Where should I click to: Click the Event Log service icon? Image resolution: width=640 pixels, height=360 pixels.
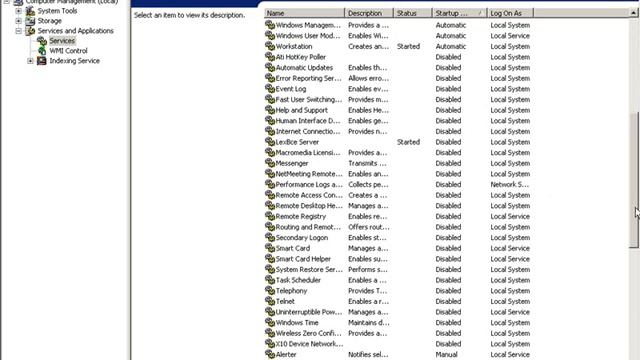270,89
